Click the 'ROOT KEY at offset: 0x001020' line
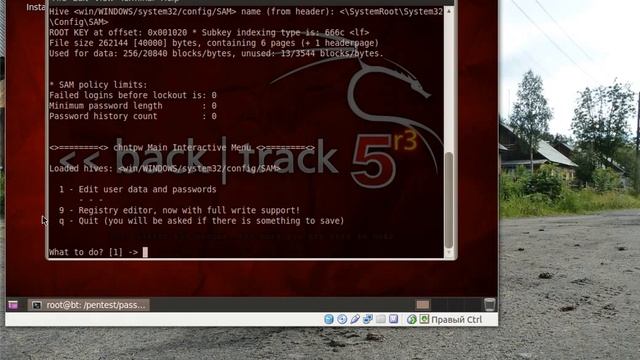 tap(209, 33)
